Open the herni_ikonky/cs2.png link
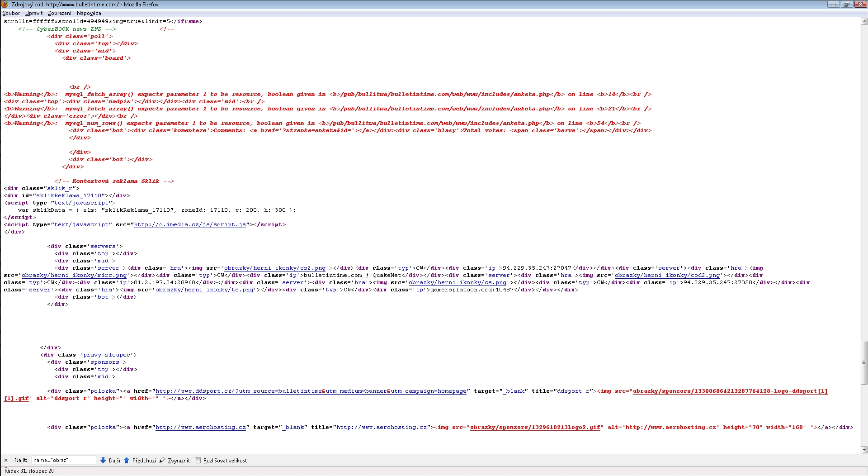Screen dimensions: 868x476 pyautogui.click(x=275, y=268)
